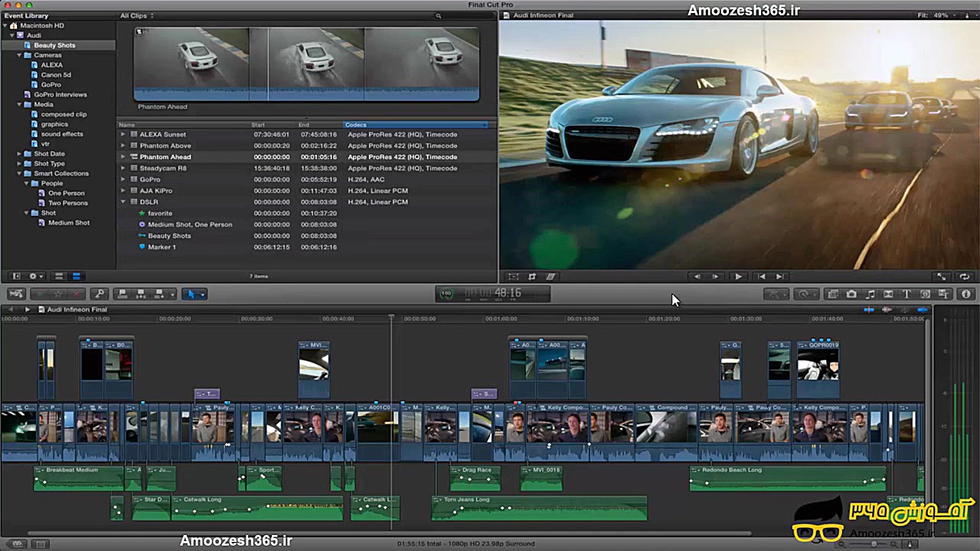Collapse the Cameras folder
Viewport: 980px width, 551px height.
click(18, 55)
